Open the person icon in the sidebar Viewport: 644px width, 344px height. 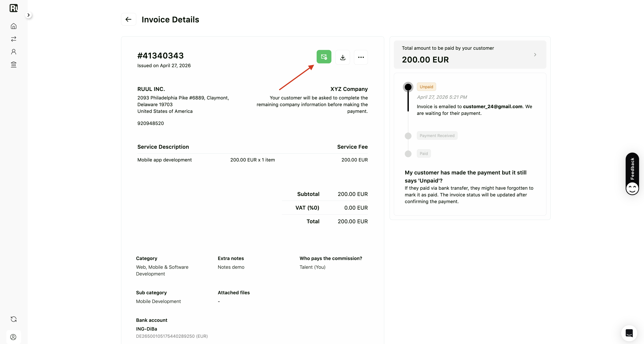coord(14,52)
